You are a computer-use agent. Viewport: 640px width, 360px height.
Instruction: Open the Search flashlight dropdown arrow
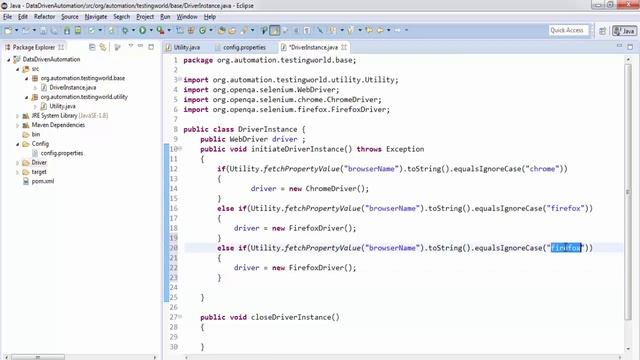coord(252,30)
